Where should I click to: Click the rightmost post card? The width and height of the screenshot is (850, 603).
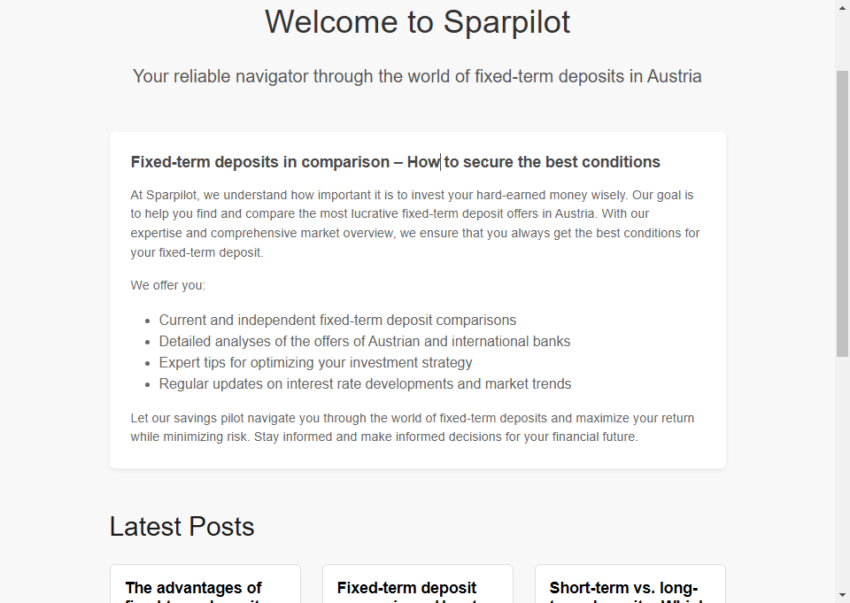pyautogui.click(x=630, y=583)
